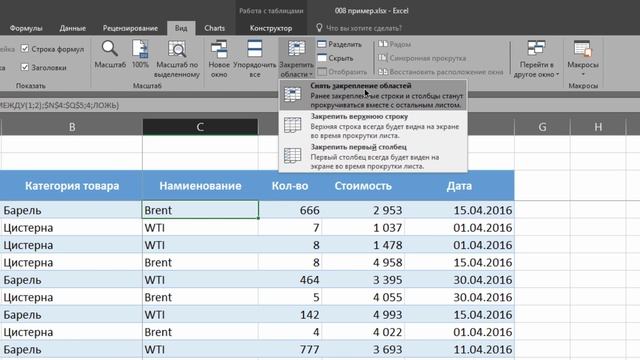Click cost cell 1 037
Viewport: 640px width, 360px height.
(x=363, y=227)
